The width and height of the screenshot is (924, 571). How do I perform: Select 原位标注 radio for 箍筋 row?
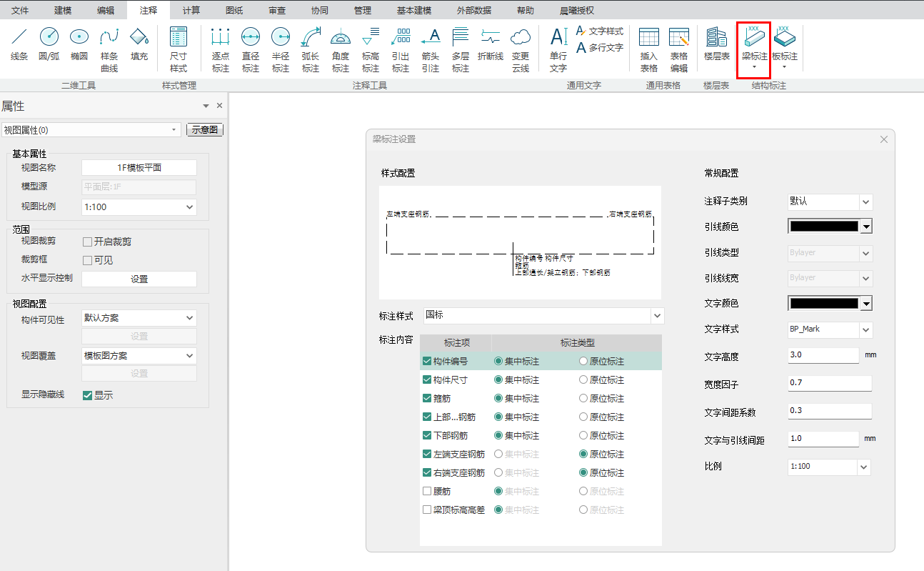click(583, 399)
